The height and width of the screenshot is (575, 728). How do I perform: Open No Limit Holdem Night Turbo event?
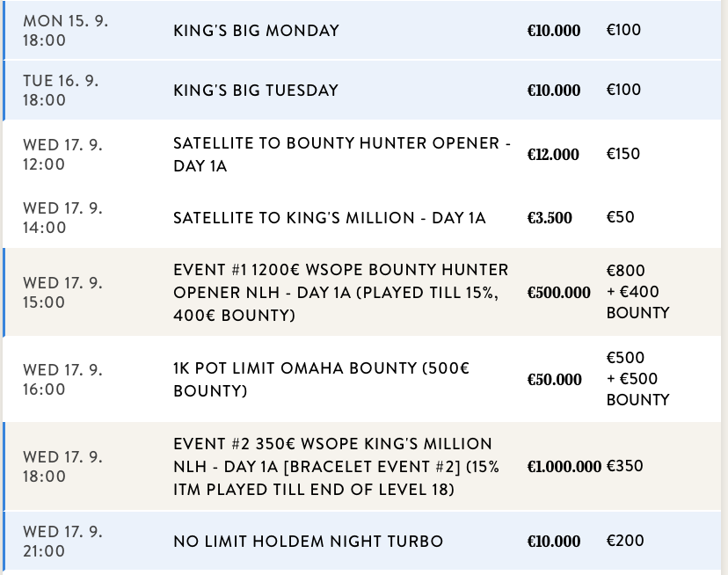point(309,541)
